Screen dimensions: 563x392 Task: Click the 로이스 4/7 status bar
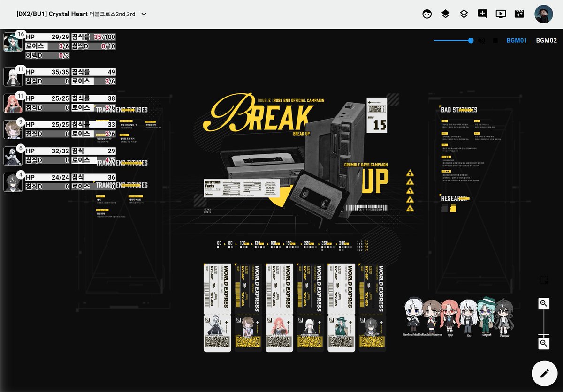click(x=93, y=160)
